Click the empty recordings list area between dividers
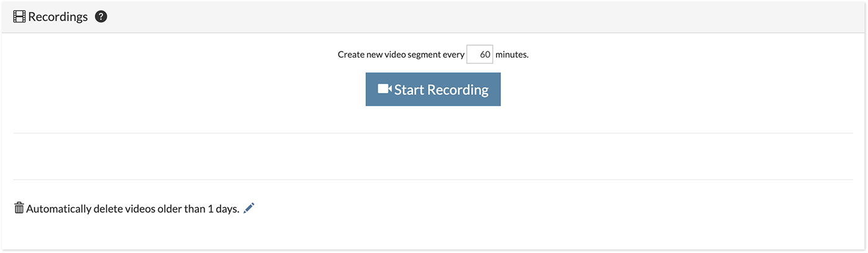 pyautogui.click(x=433, y=156)
